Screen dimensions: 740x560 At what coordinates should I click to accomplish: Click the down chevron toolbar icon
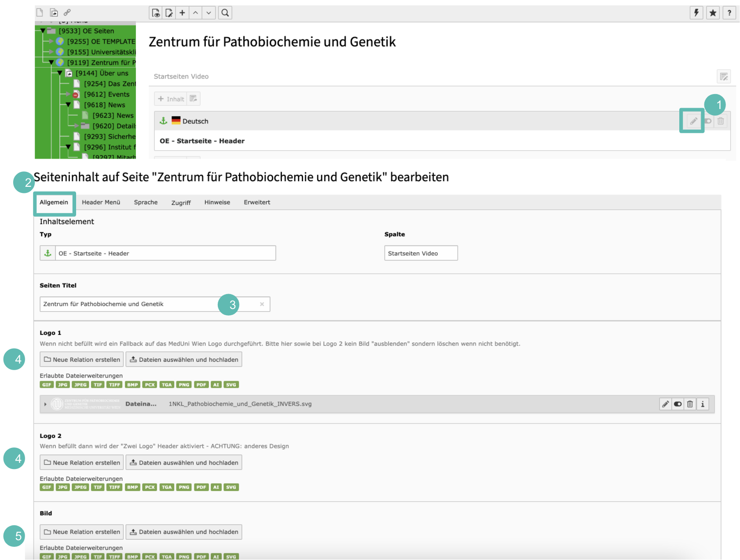(209, 13)
